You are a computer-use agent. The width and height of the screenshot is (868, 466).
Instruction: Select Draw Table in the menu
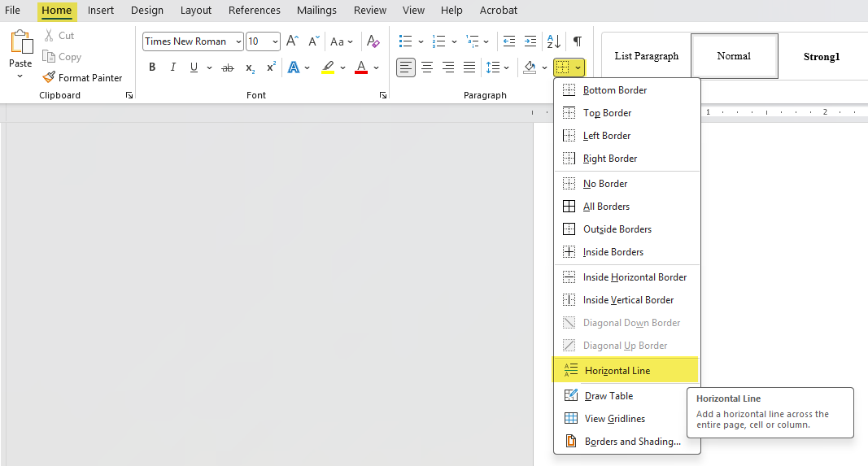(627, 396)
